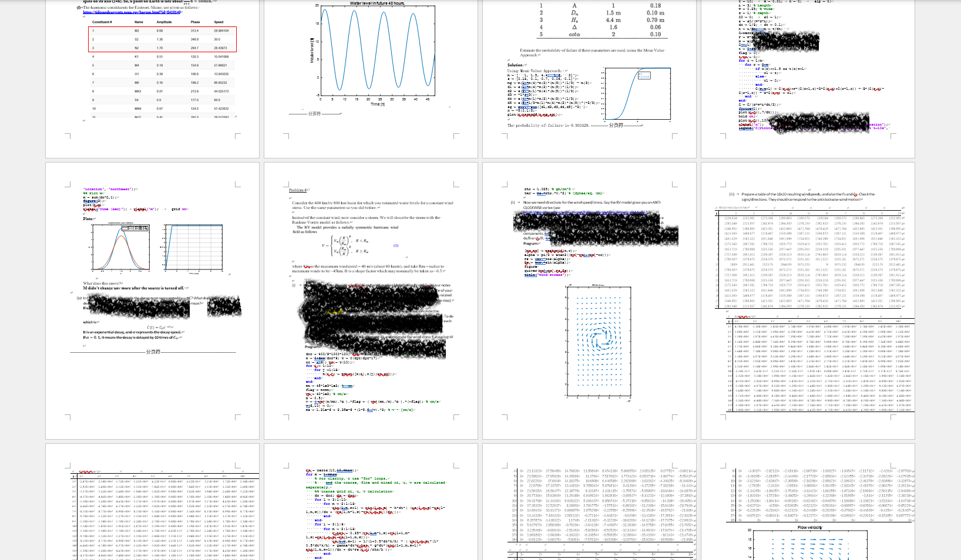The image size is (961, 560).
Task: Select the "4.4 m" table cell
Action: [x=613, y=20]
